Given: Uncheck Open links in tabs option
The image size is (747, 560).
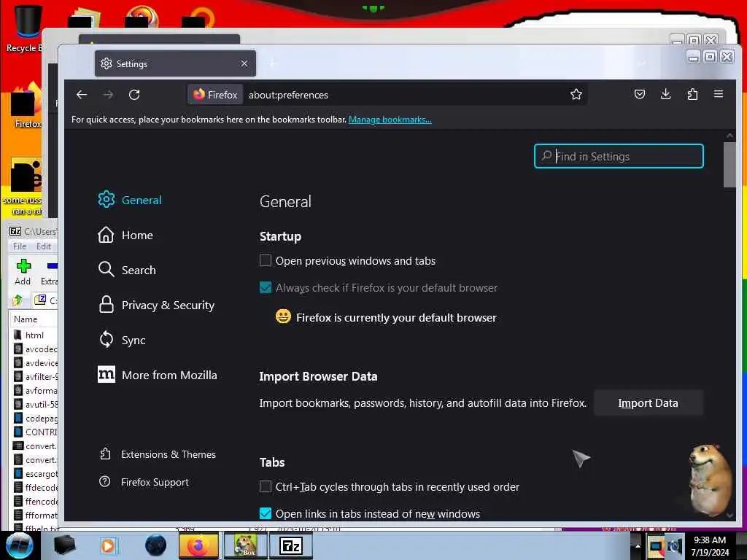Looking at the screenshot, I should (266, 513).
